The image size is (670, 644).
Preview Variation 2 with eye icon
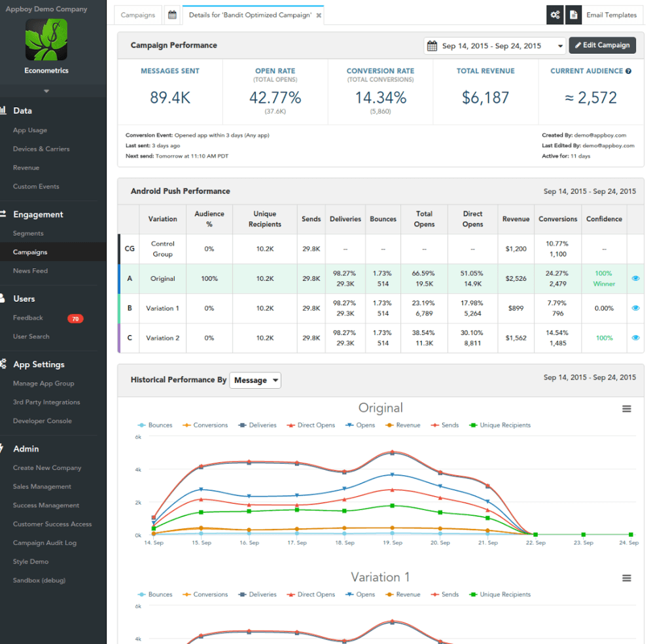pyautogui.click(x=635, y=338)
